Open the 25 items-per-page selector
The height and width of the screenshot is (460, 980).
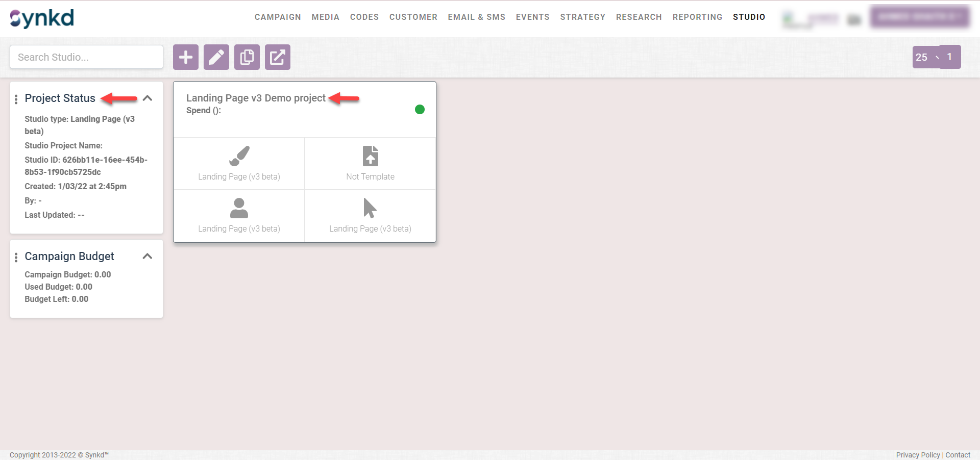click(x=922, y=57)
